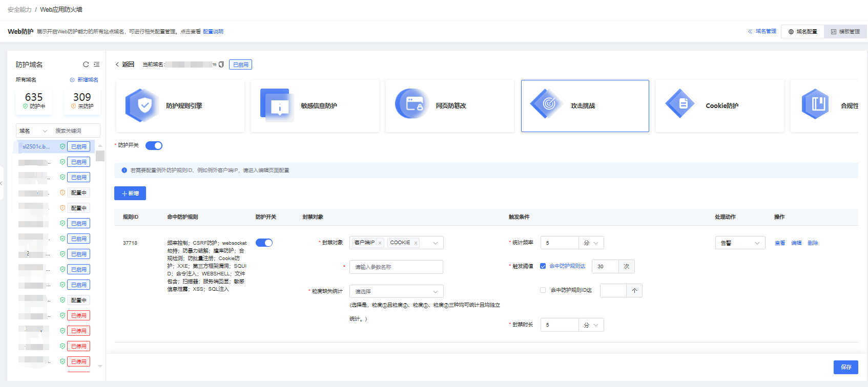Check the 命中防护规则ID达 checkbox
This screenshot has height=387, width=868.
(543, 290)
